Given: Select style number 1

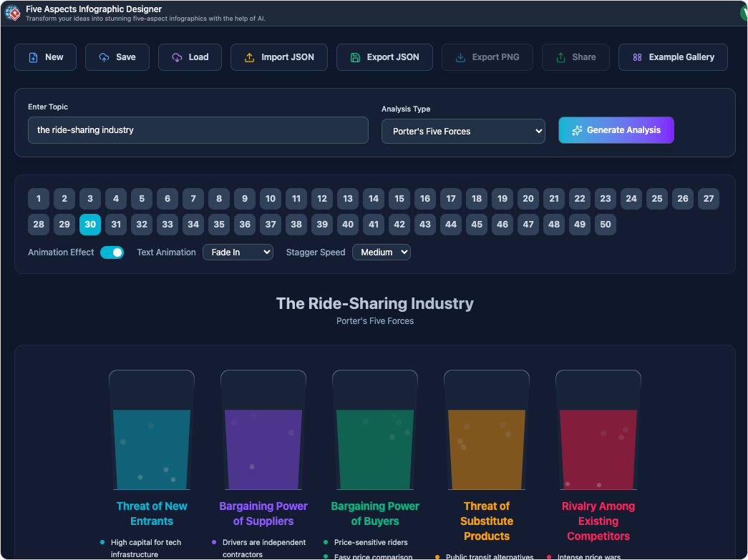Looking at the screenshot, I should coord(39,199).
